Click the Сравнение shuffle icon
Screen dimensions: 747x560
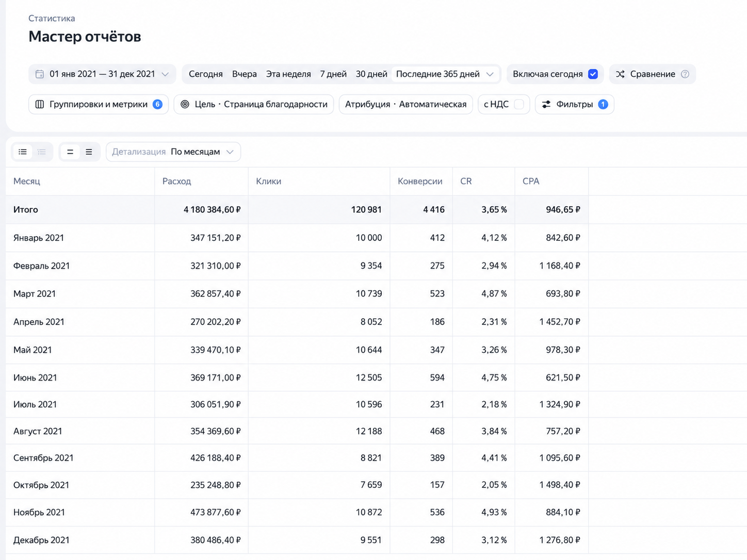click(620, 74)
